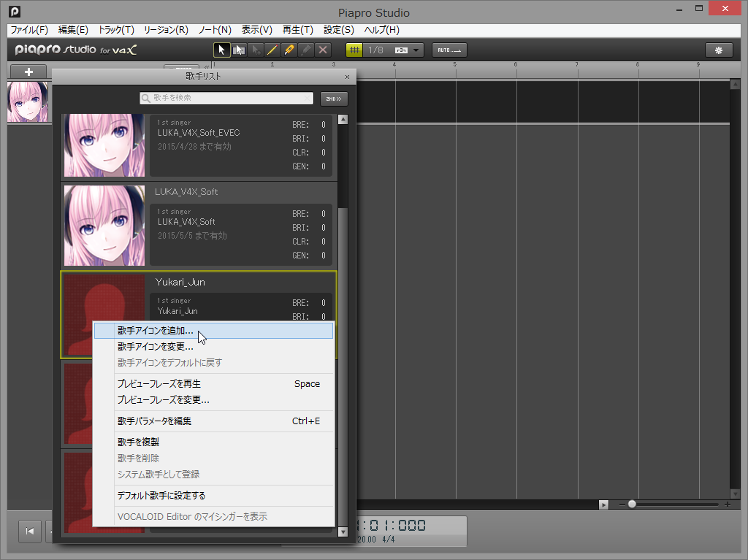Open the ファイル(F) menu
Screen dimensions: 748x560
pos(29,30)
